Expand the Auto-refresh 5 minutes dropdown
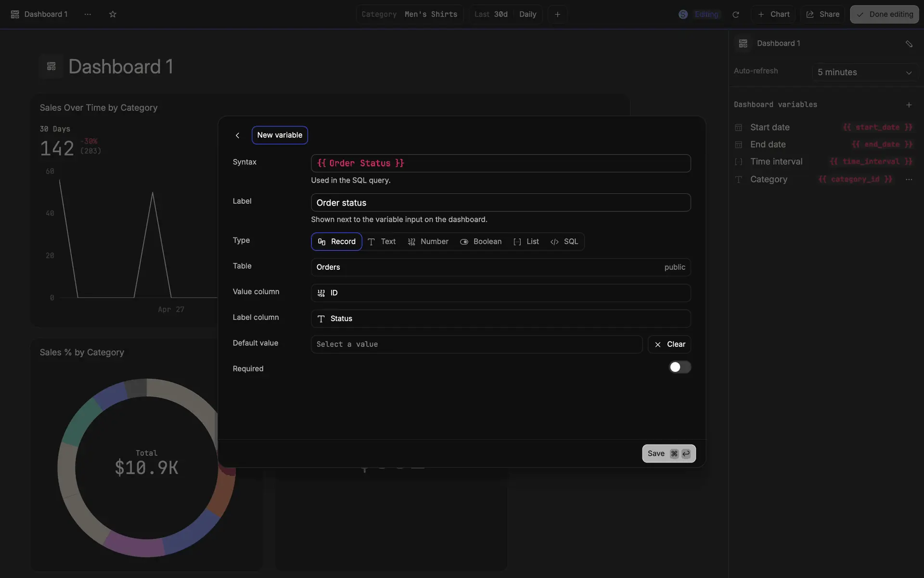This screenshot has height=578, width=924. tap(864, 72)
